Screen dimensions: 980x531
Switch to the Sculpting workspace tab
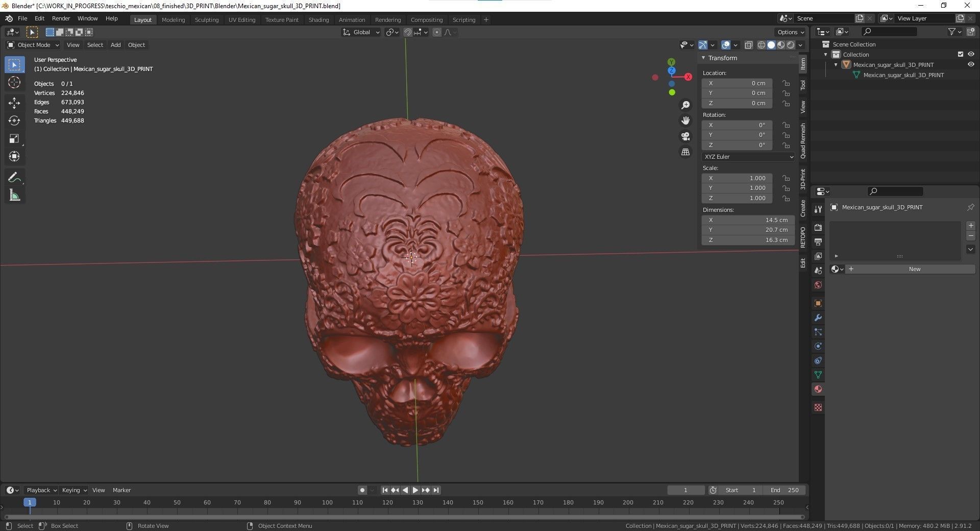point(207,20)
